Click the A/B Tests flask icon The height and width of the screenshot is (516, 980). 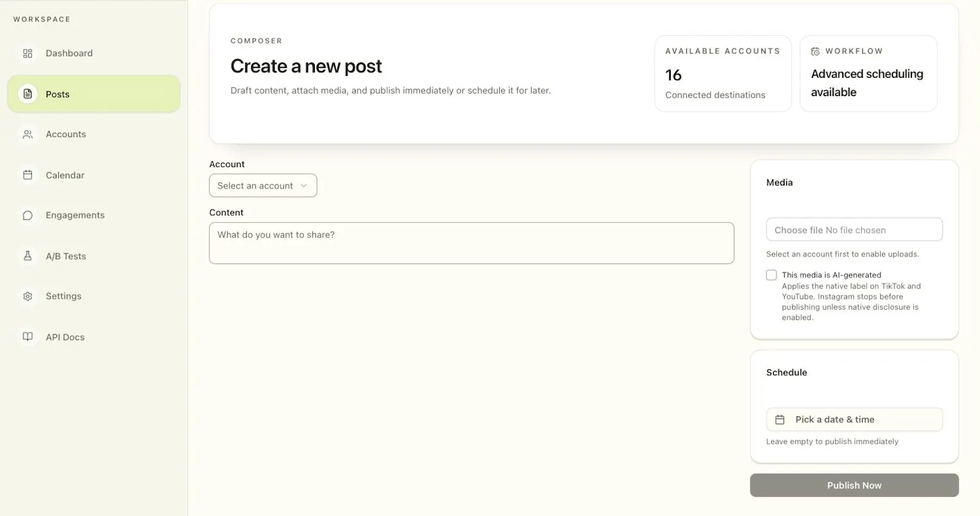click(28, 256)
